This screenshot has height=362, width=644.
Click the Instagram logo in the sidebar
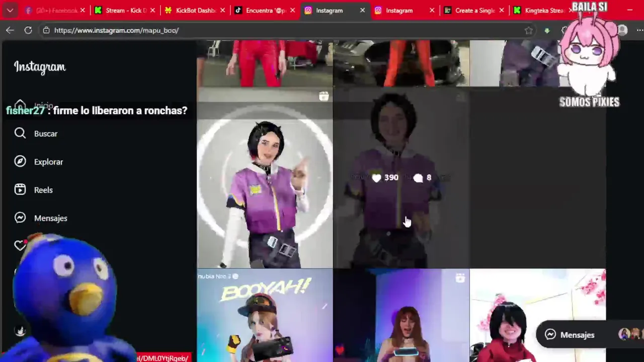point(40,67)
